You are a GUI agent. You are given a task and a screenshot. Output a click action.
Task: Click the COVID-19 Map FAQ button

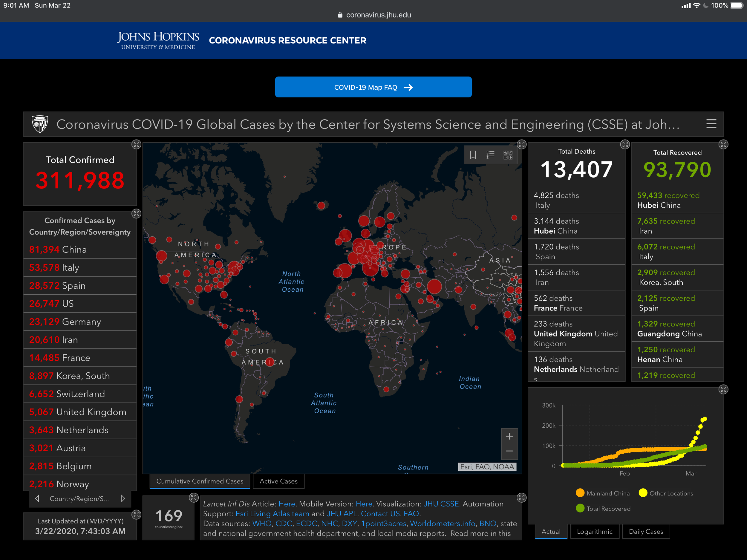(373, 87)
